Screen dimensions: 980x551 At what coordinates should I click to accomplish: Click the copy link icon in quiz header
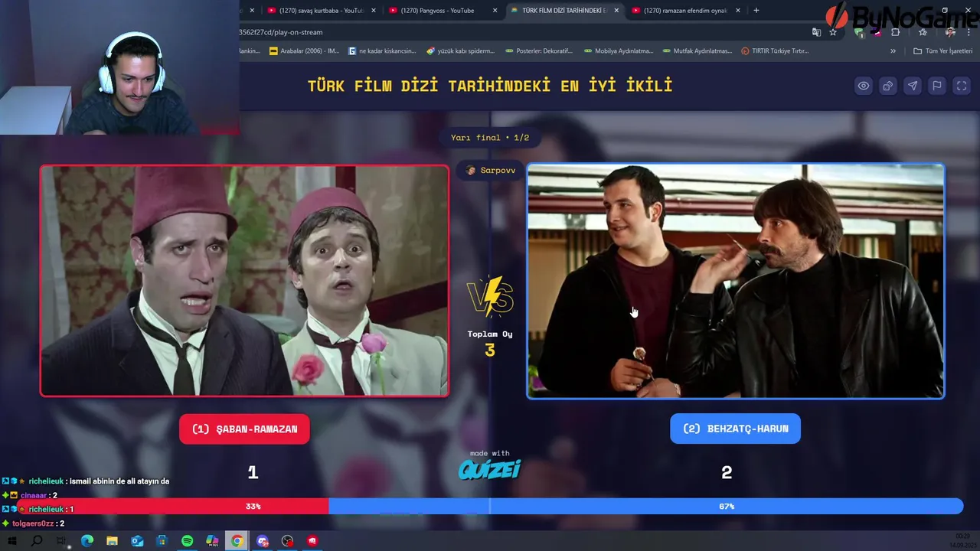[888, 86]
